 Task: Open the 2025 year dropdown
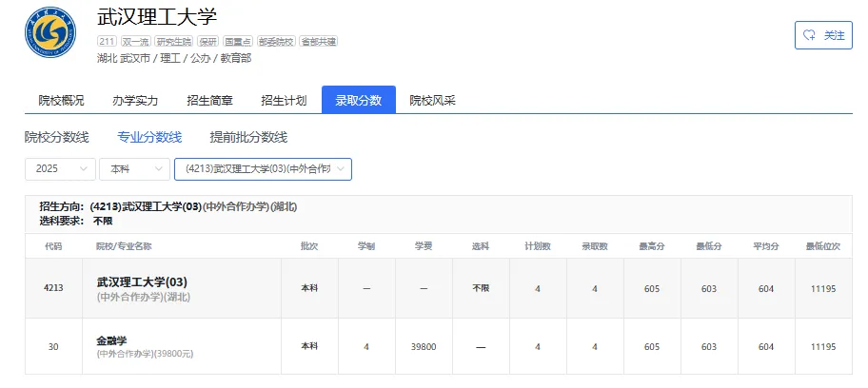pos(60,169)
